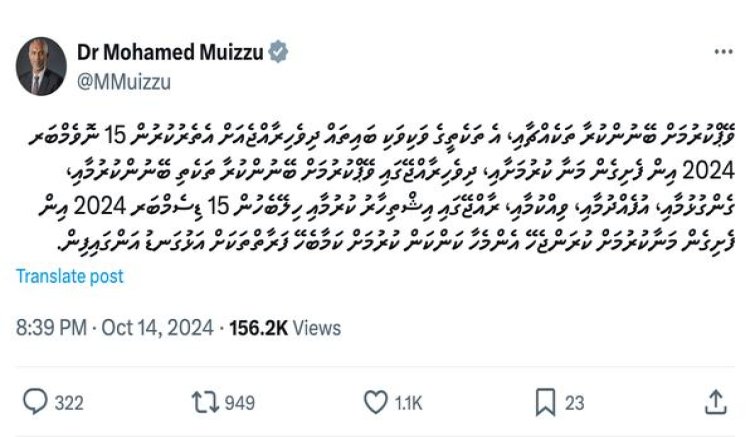
Task: Click the 1.1K likes count
Action: (409, 403)
